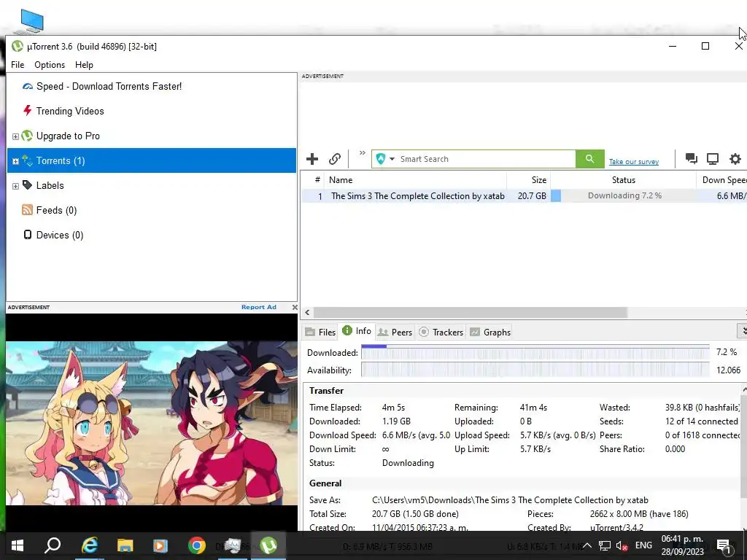The width and height of the screenshot is (747, 560).
Task: Open the search provider dropdown arrow
Action: coord(392,159)
